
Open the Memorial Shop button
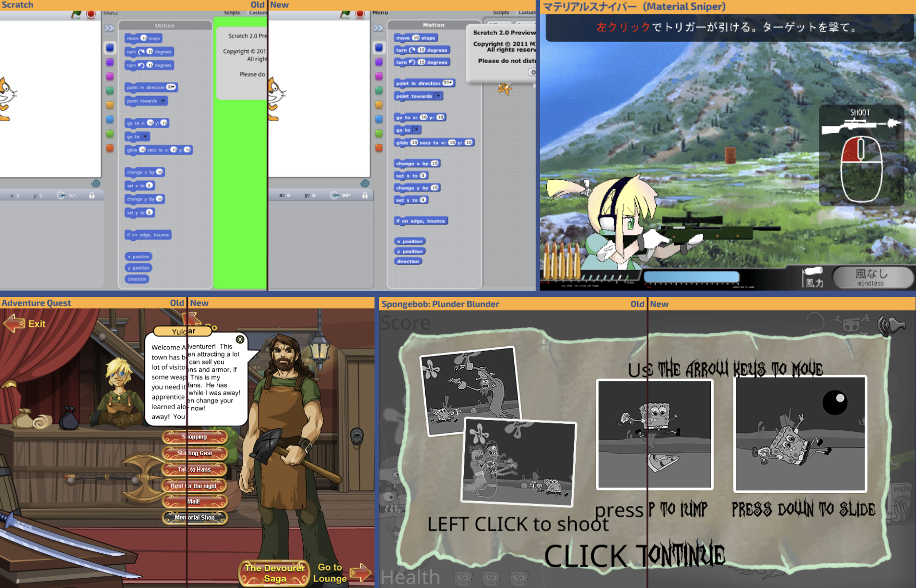(195, 518)
